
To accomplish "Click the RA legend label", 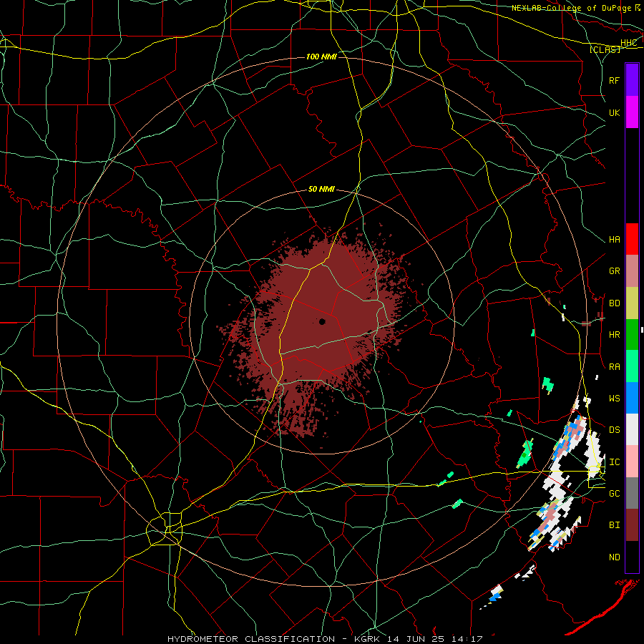I will coord(614,367).
